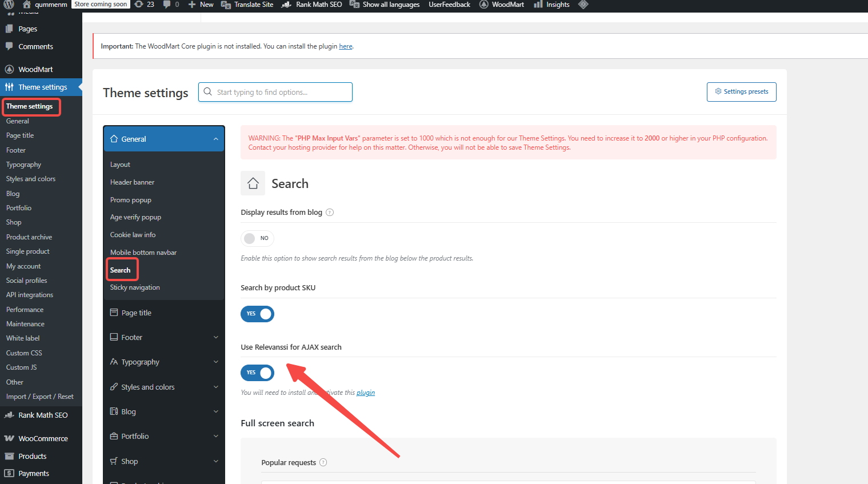Click the Pages icon in admin sidebar
The height and width of the screenshot is (484, 868).
(9, 29)
